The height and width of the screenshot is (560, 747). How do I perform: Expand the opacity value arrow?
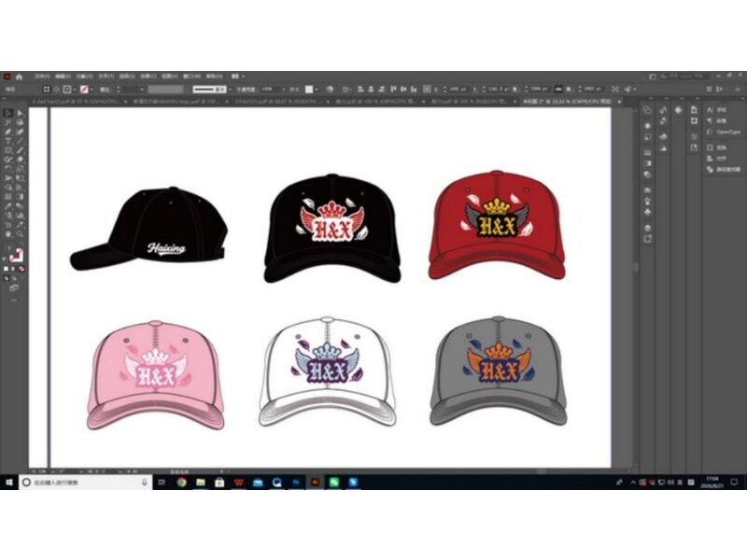(x=284, y=89)
